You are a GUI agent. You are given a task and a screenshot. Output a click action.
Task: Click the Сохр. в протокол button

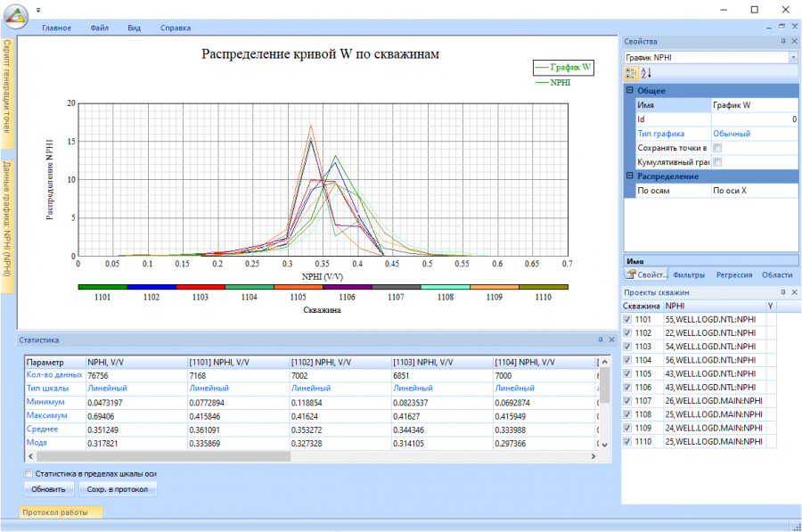pyautogui.click(x=117, y=489)
